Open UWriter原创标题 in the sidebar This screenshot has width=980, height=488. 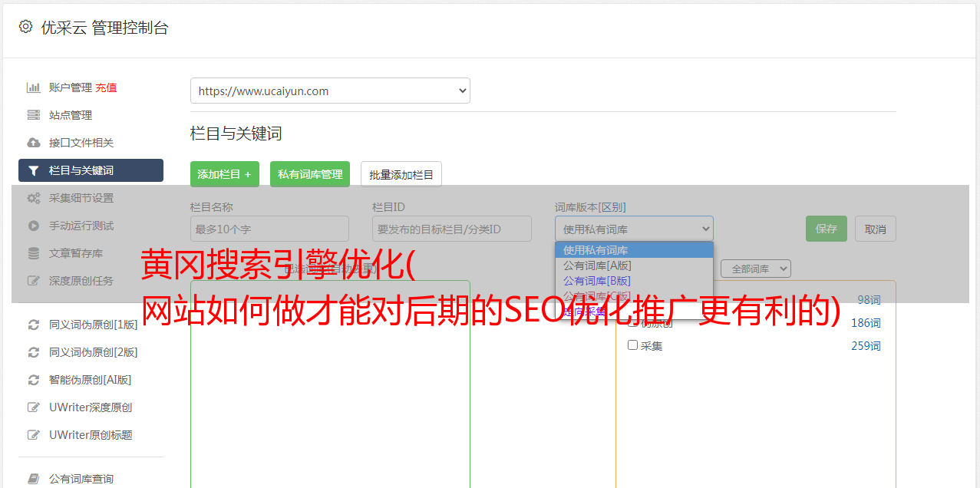[91, 435]
